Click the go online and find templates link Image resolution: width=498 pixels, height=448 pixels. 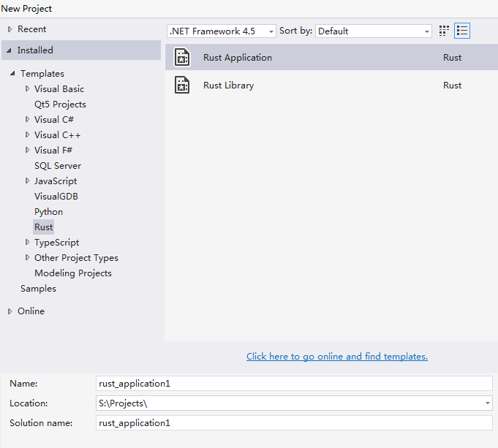[337, 357]
